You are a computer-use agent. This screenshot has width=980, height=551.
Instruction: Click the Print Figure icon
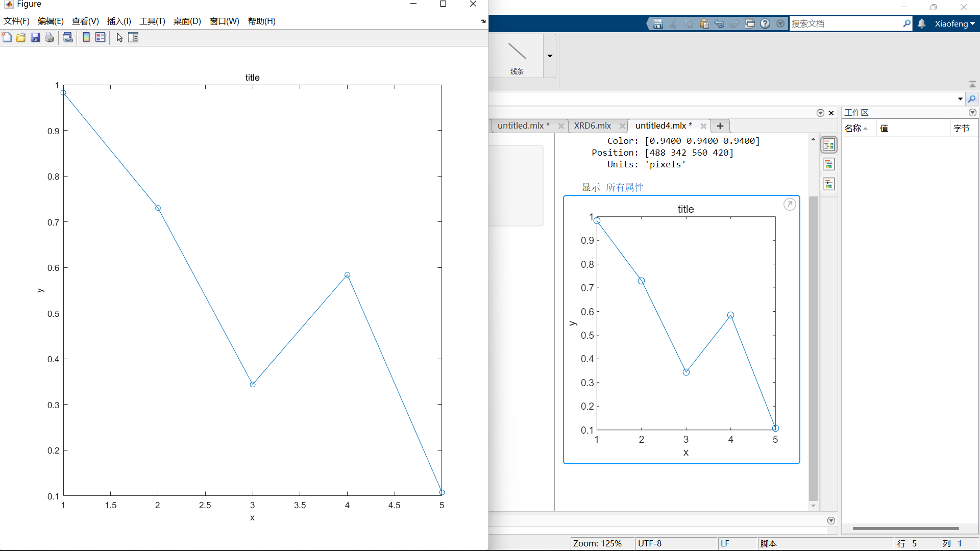pyautogui.click(x=50, y=37)
